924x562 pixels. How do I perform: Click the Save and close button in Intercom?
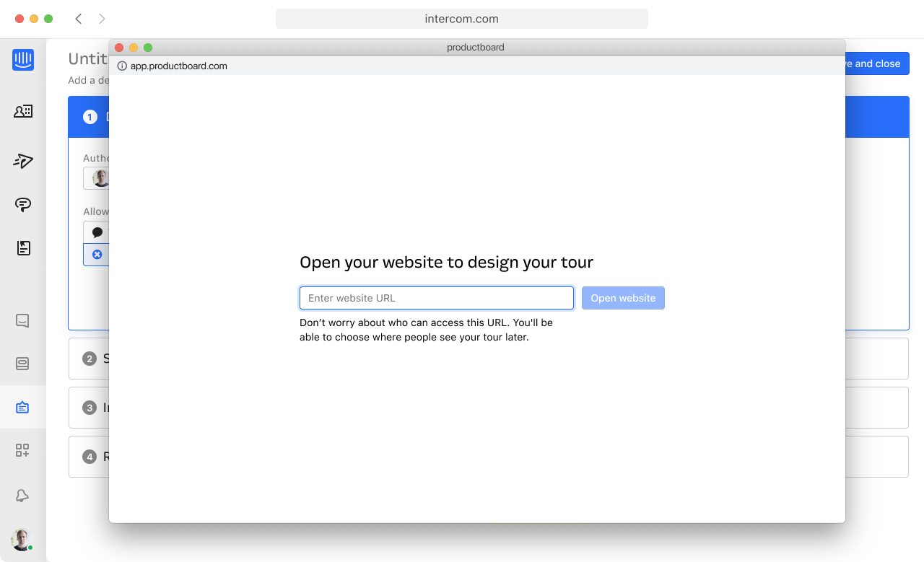[x=876, y=63]
